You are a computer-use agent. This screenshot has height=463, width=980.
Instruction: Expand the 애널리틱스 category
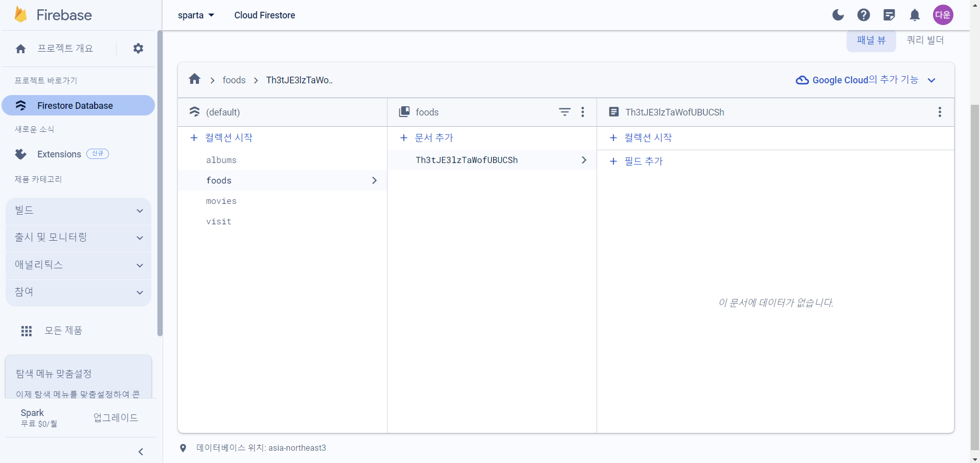point(78,265)
